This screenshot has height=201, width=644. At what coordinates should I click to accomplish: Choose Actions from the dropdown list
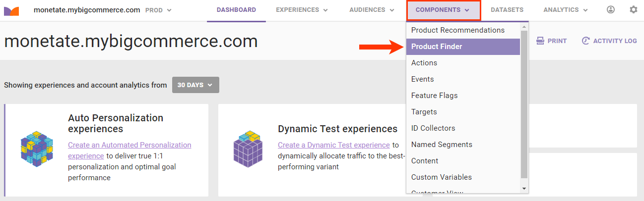coord(463,63)
